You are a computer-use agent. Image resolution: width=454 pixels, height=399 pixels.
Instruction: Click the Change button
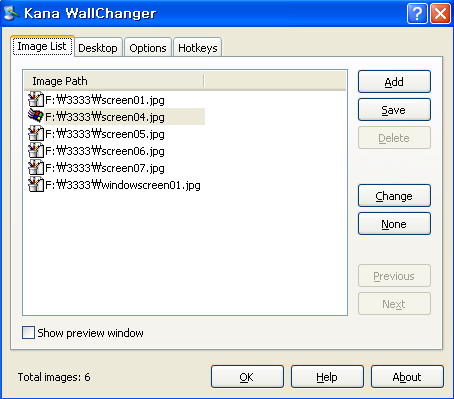(394, 196)
